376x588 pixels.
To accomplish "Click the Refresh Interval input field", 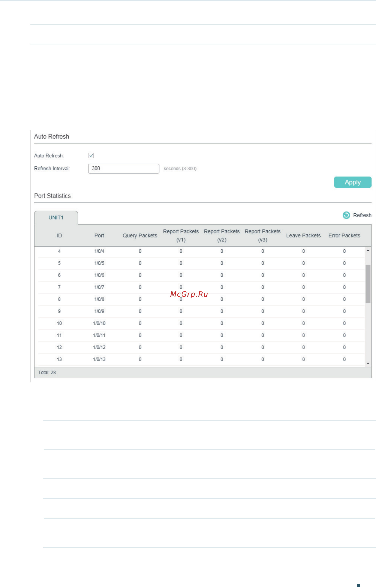I will pos(123,169).
